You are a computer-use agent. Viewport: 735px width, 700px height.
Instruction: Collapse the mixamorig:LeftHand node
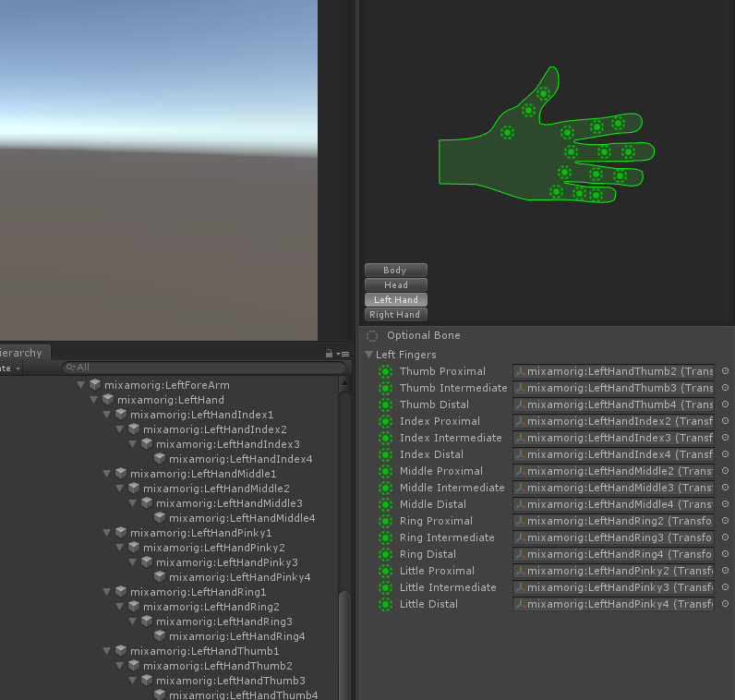click(94, 400)
